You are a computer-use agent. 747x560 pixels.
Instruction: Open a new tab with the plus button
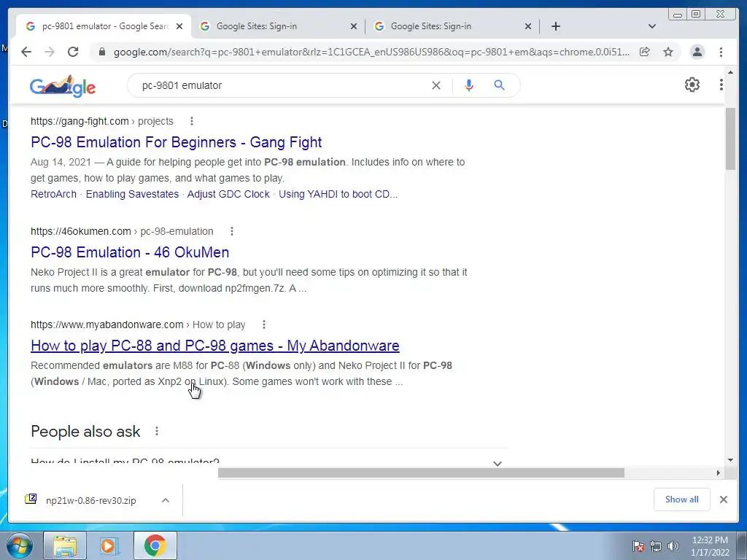[x=555, y=26]
